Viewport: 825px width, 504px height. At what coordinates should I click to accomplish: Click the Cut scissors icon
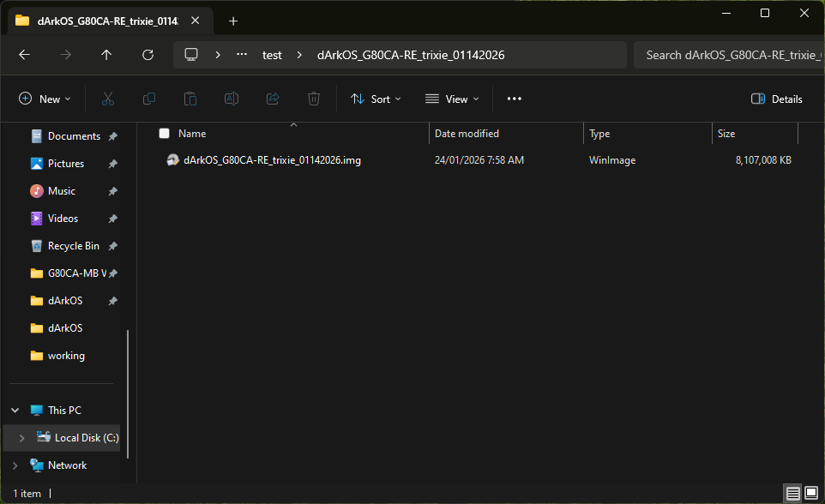[108, 99]
